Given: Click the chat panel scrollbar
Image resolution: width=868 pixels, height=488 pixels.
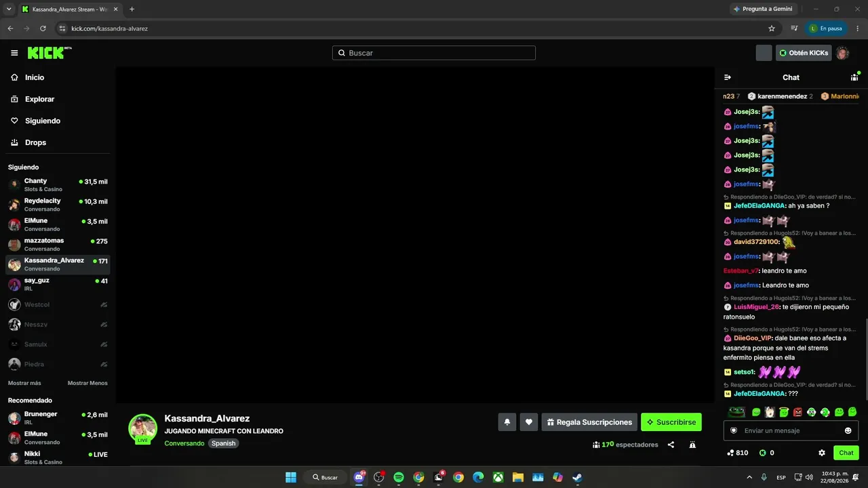Looking at the screenshot, I should 865,359.
